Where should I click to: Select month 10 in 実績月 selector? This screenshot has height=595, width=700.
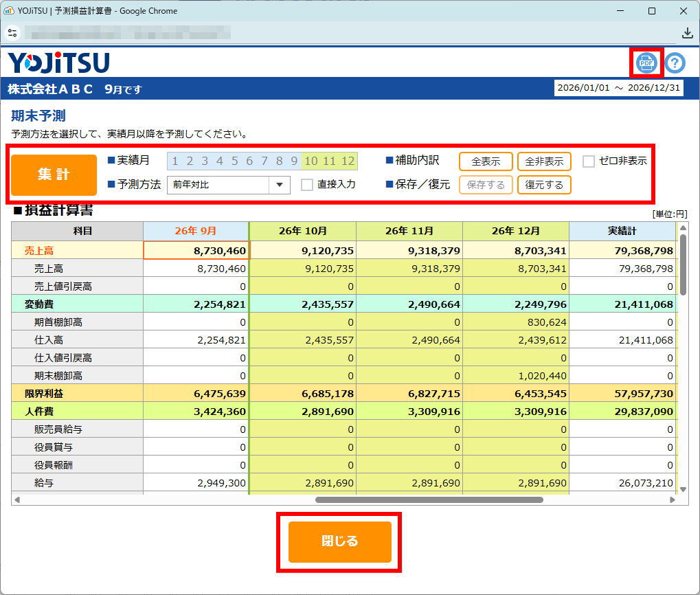[311, 161]
